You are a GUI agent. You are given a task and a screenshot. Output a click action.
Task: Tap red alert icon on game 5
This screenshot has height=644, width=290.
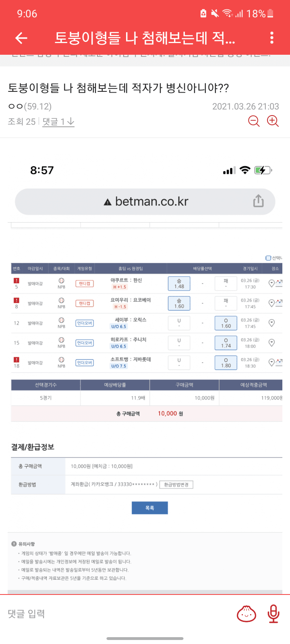click(x=17, y=281)
